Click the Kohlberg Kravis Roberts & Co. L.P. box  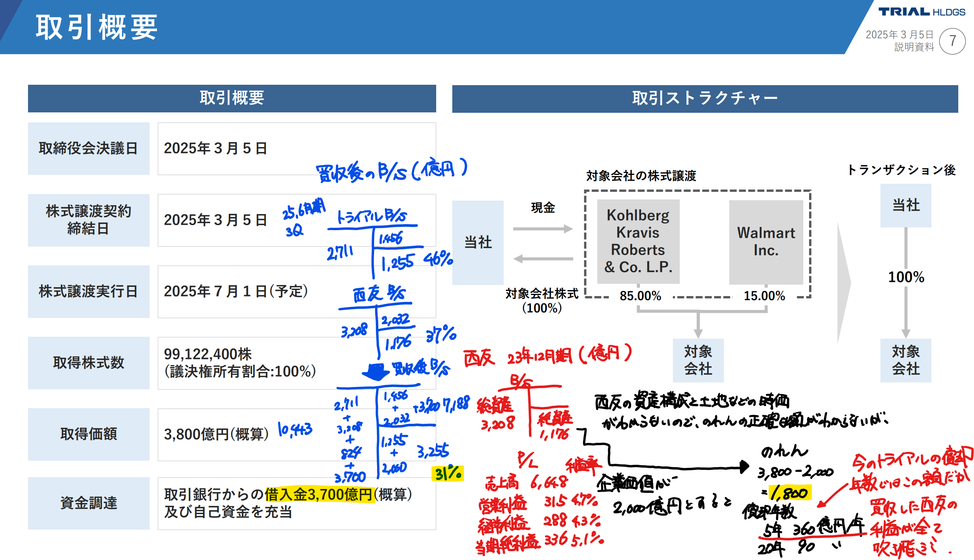638,242
